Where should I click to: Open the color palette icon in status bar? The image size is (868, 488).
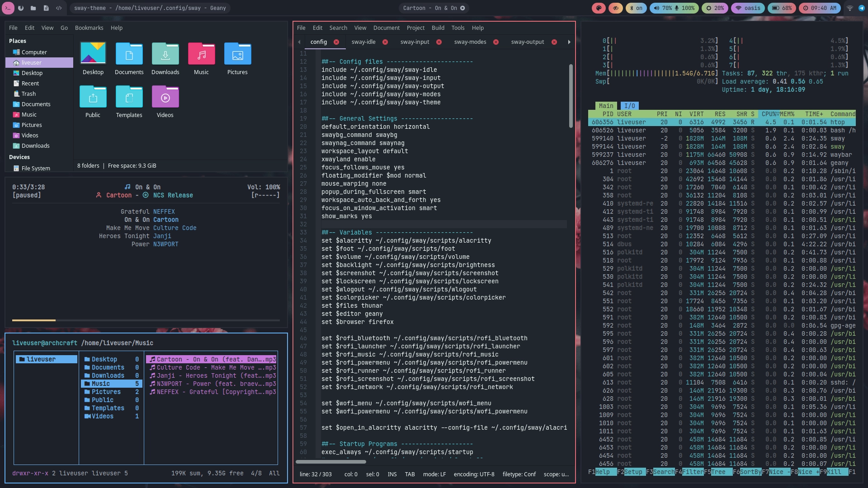tap(599, 8)
